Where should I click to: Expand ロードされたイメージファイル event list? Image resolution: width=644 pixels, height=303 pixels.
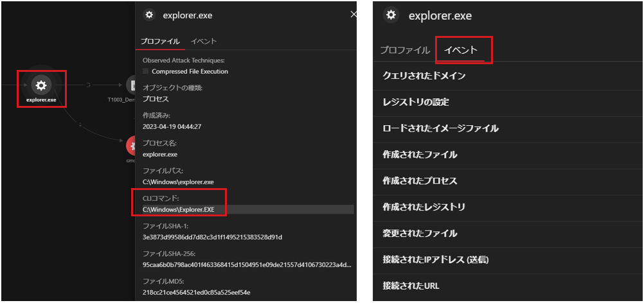click(x=440, y=128)
